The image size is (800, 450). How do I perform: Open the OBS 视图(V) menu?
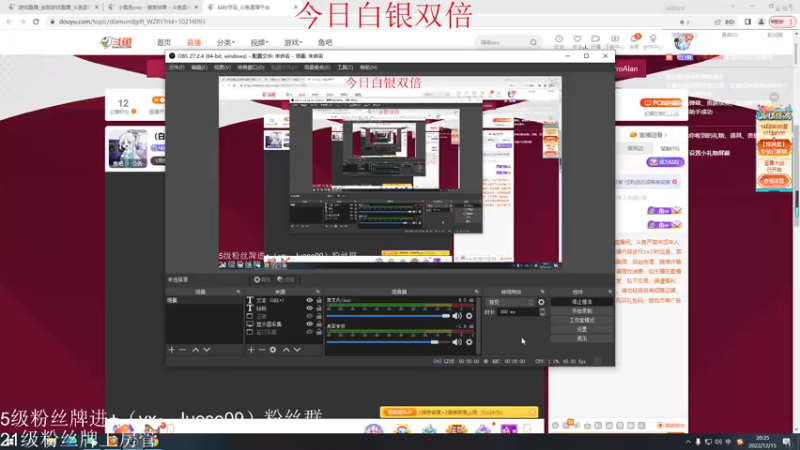[222, 67]
